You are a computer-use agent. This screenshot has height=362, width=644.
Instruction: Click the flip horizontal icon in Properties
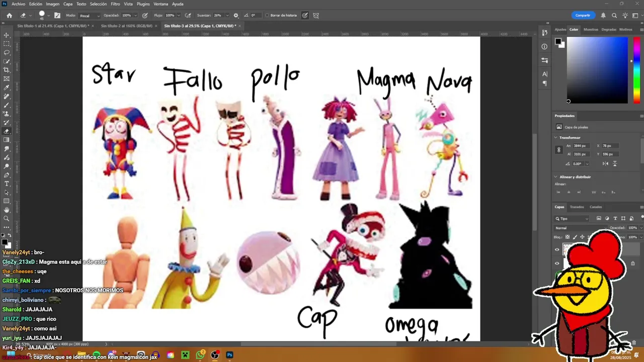tap(605, 163)
